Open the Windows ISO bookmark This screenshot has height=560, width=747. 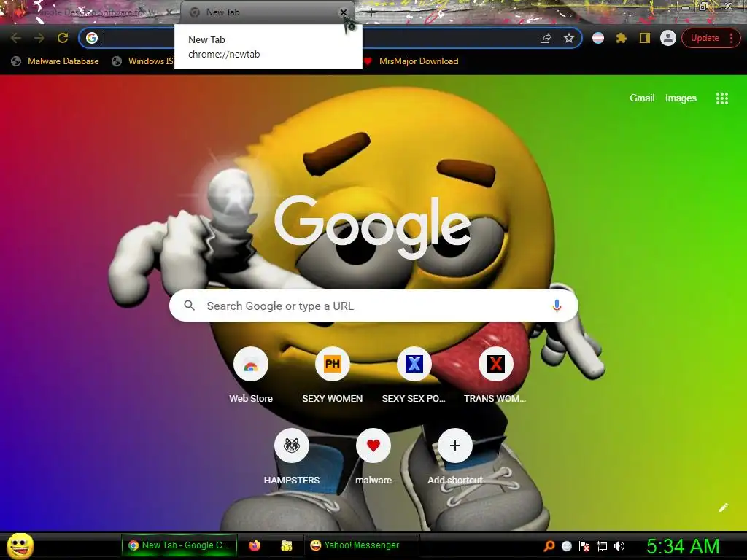[x=143, y=61]
